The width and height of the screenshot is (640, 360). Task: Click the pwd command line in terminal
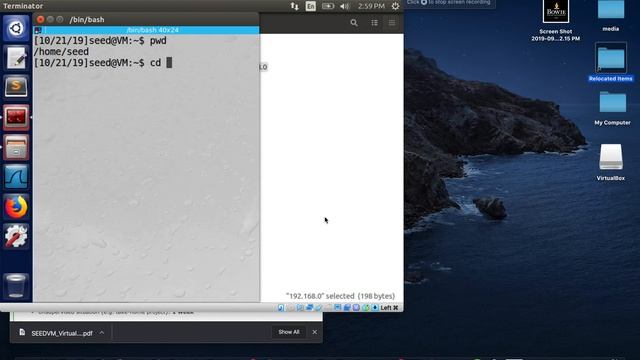point(100,41)
